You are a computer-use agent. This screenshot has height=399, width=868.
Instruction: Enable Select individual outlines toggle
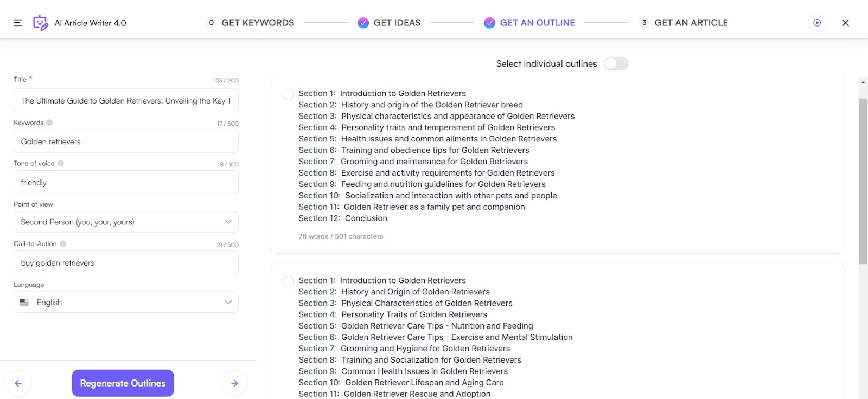point(616,64)
